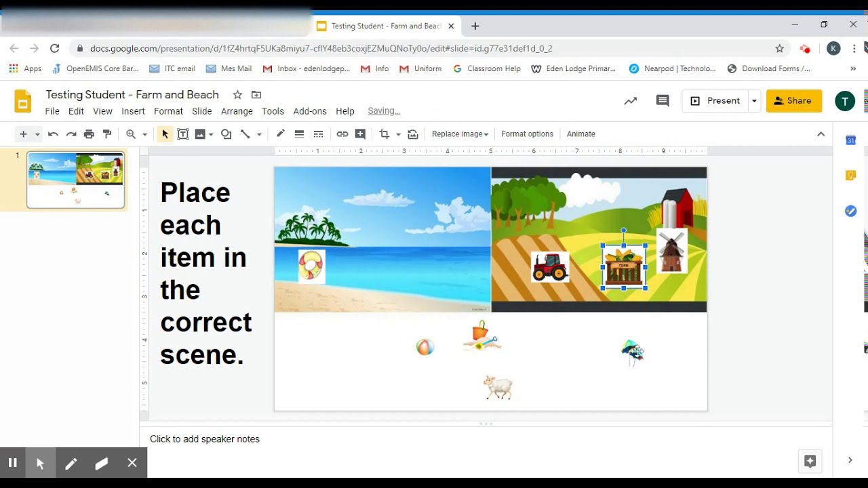
Task: Hide the menus with collapse chevron
Action: 821,134
